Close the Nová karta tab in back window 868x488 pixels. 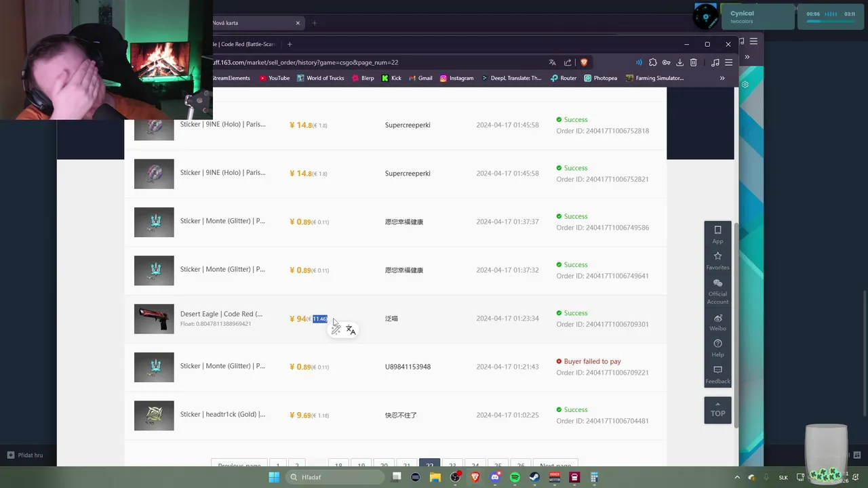click(298, 23)
